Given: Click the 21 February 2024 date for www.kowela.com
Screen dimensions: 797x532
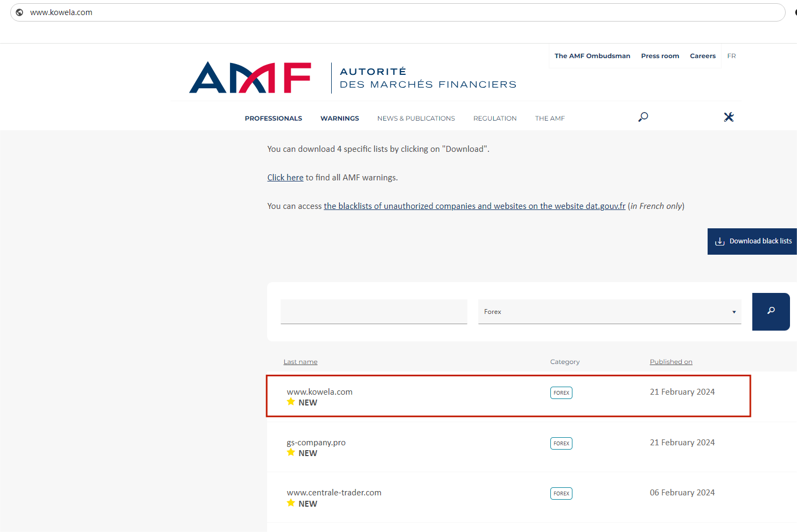Looking at the screenshot, I should coord(682,392).
